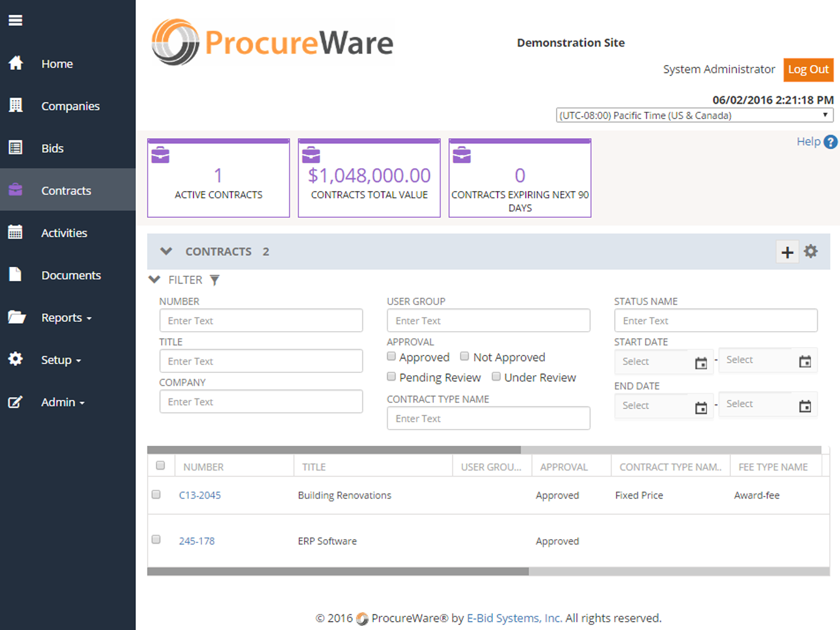This screenshot has height=630, width=840.
Task: Open contract 245-178 link
Action: click(x=196, y=540)
